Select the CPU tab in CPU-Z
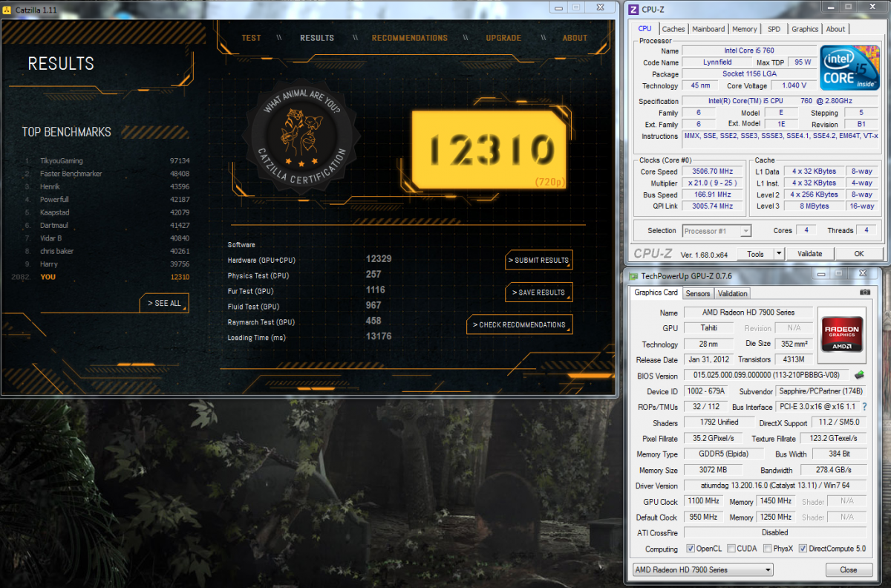The width and height of the screenshot is (891, 588). pos(644,29)
